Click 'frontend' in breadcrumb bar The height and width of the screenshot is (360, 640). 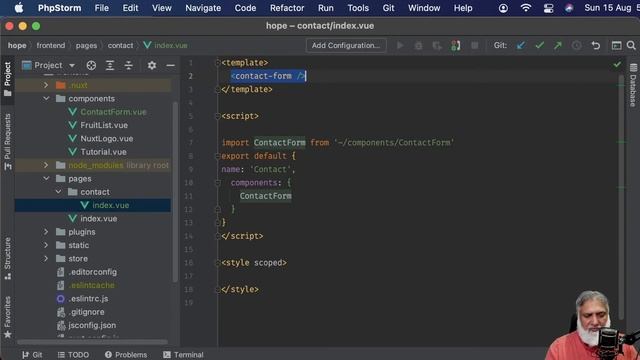coord(51,45)
